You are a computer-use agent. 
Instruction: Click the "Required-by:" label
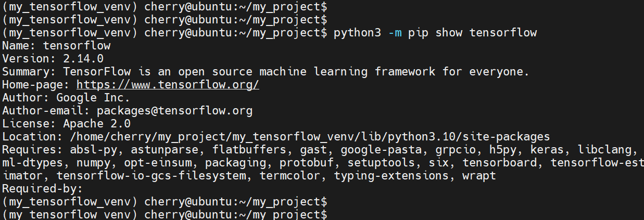point(43,189)
